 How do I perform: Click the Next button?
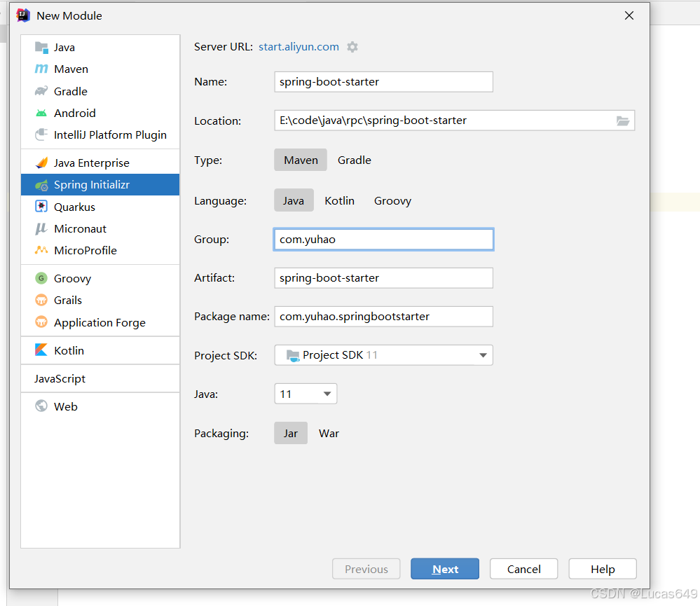pos(445,569)
